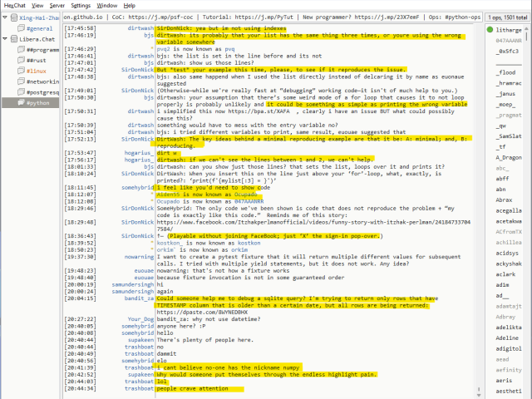
Task: Click the 047AAANRR nickname in the rename notice
Action: point(249,201)
